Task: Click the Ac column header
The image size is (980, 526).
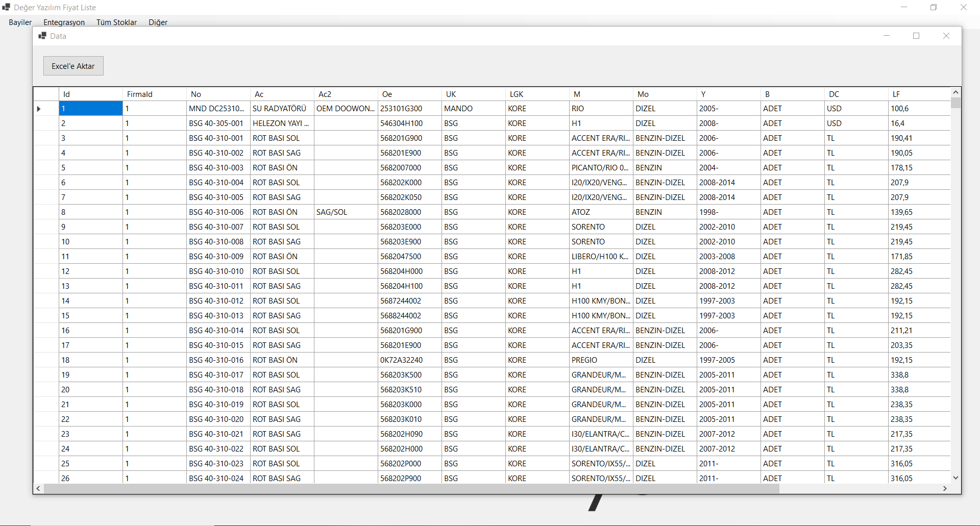Action: click(282, 94)
